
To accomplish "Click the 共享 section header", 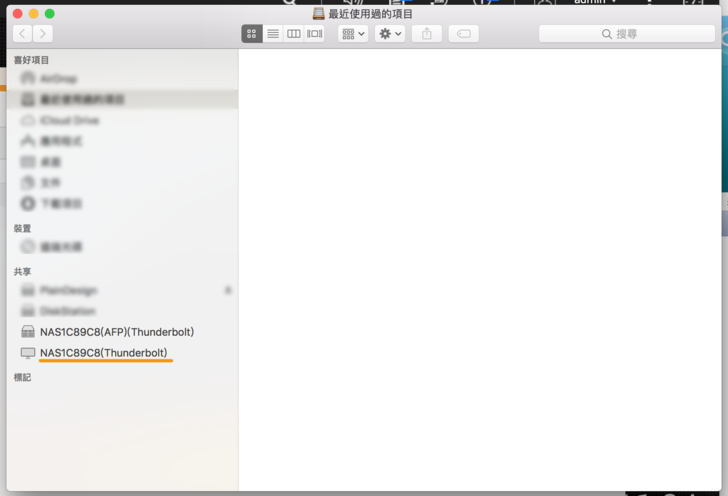I will (22, 271).
